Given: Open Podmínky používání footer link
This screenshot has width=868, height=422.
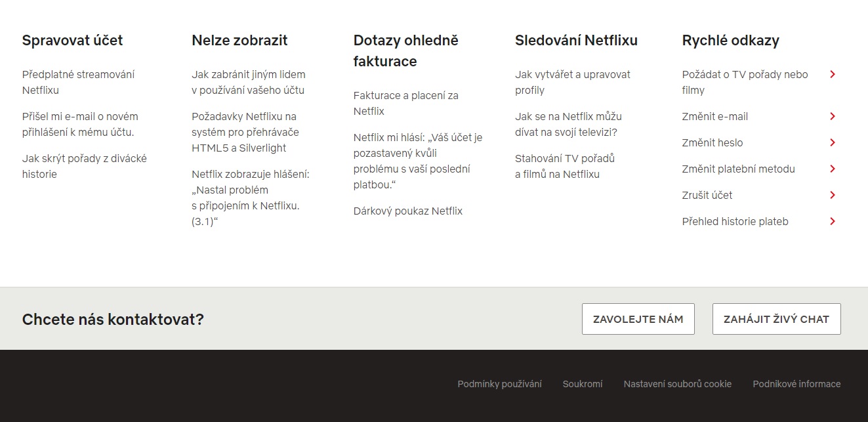Looking at the screenshot, I should tap(500, 384).
